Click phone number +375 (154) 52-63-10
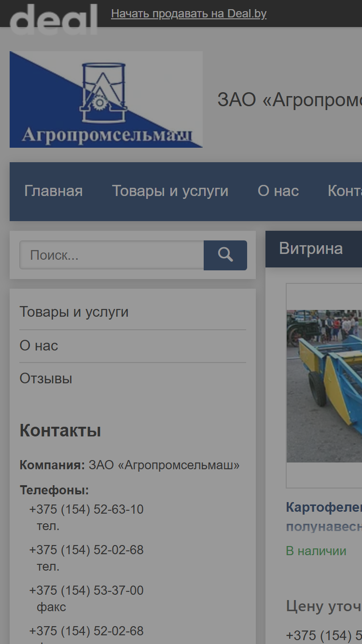The image size is (362, 644). [86, 509]
